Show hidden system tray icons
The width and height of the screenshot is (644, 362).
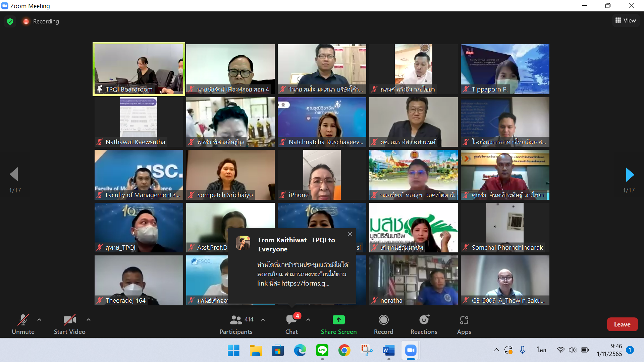pos(496,350)
